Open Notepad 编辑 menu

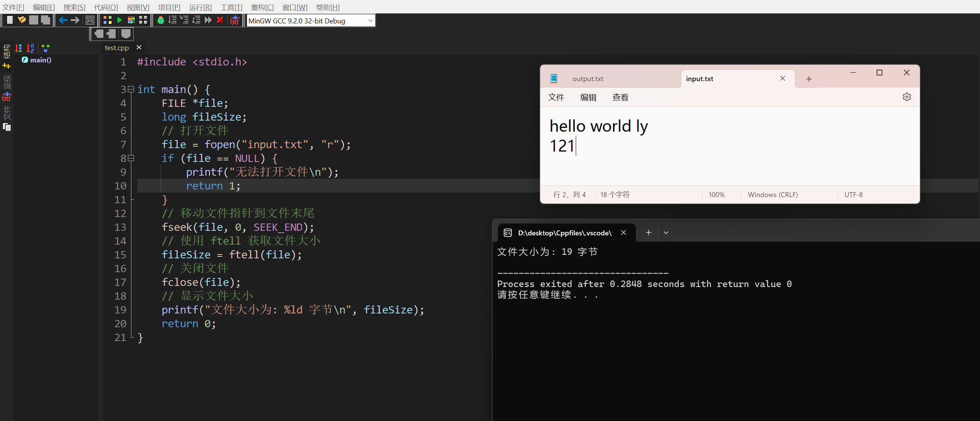coord(588,98)
